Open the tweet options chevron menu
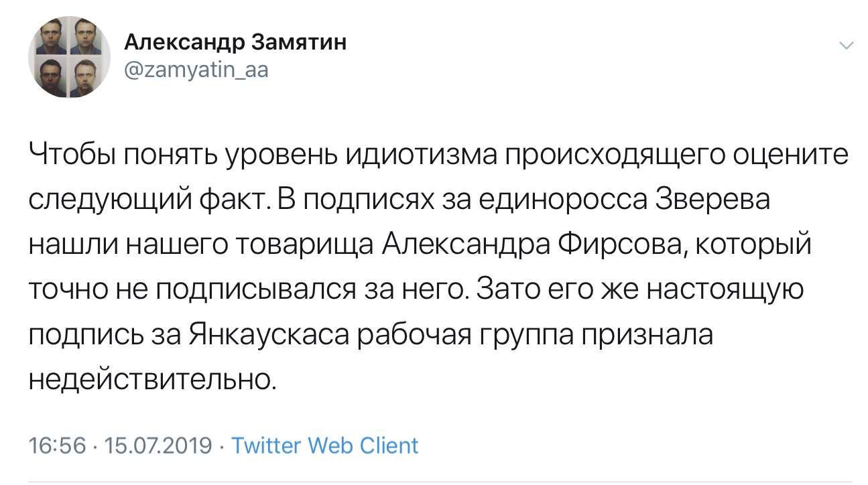Viewport: 868px width, 485px height. click(x=847, y=46)
